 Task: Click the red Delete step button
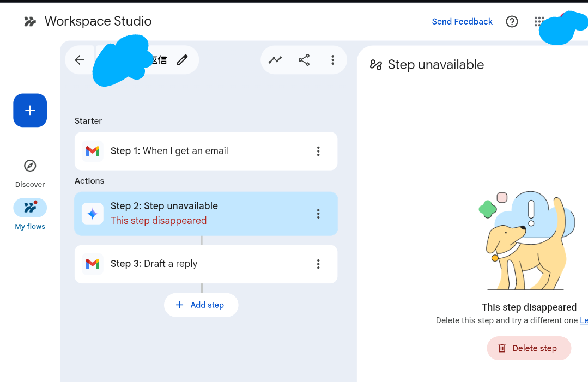click(x=529, y=348)
